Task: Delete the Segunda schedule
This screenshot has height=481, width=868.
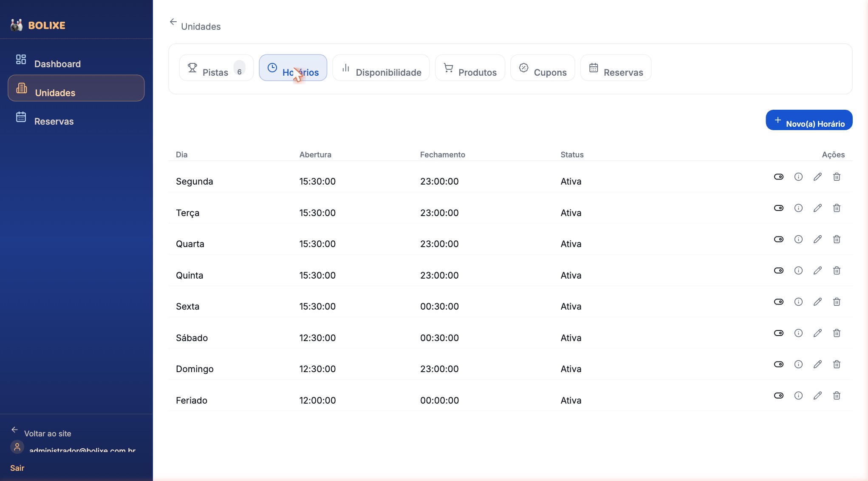Action: tap(837, 176)
